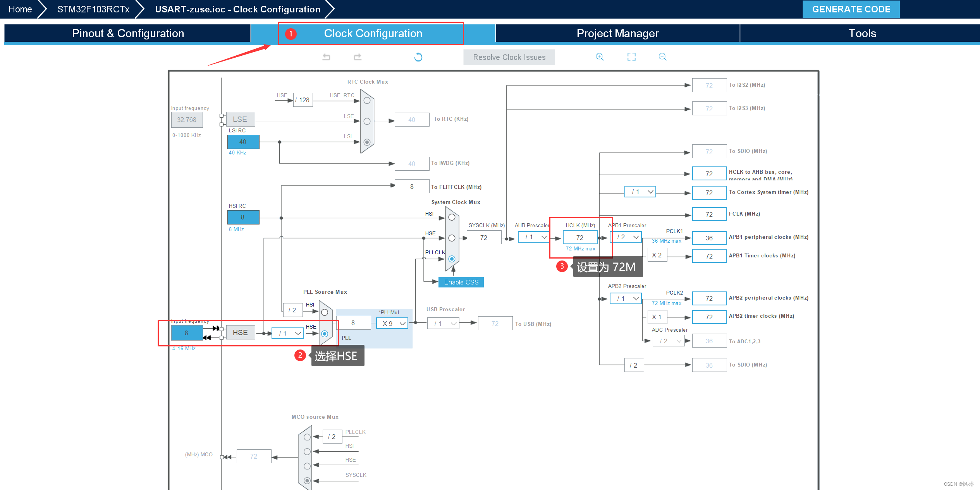Viewport: 980px width, 490px height.
Task: Click the STM32F103RCTx breadcrumb
Action: tap(93, 9)
